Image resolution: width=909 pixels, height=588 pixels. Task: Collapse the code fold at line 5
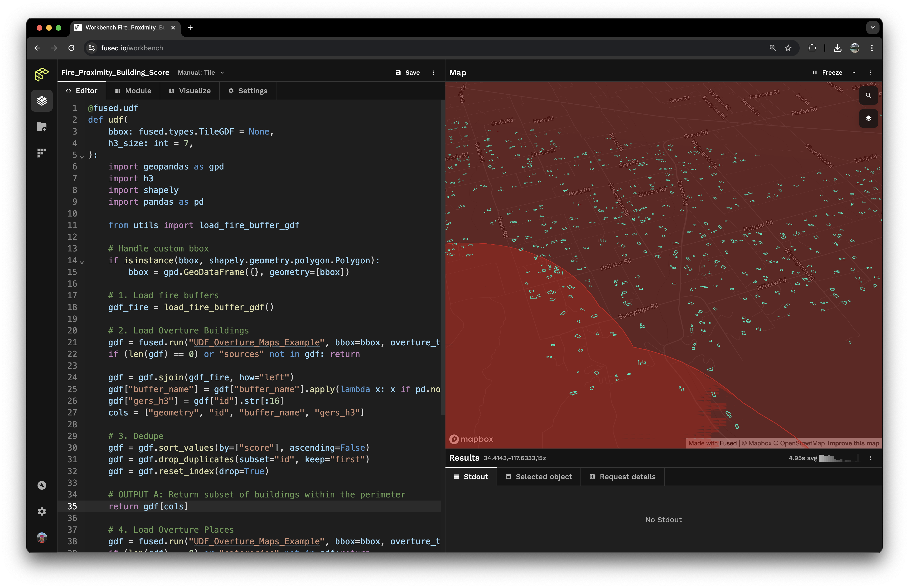tap(82, 156)
